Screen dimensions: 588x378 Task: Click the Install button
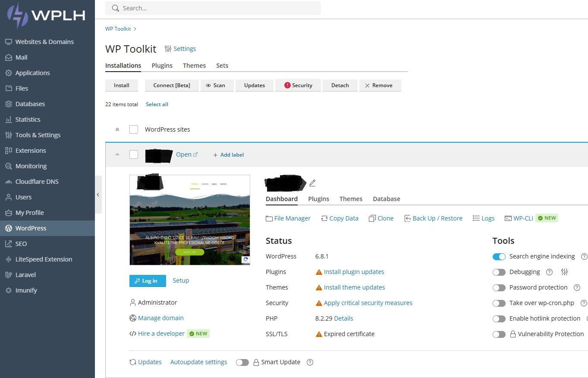(x=122, y=85)
